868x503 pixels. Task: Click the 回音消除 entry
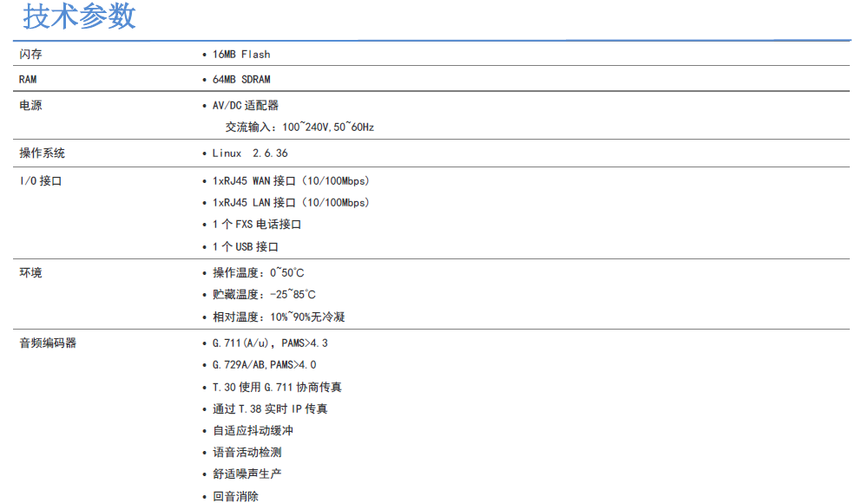point(235,497)
